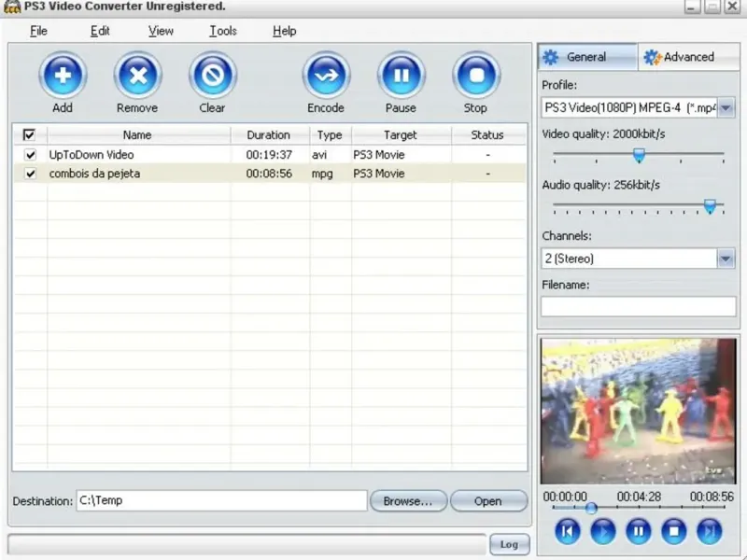Click the video preview thumbnail
This screenshot has height=560, width=747.
coord(639,411)
